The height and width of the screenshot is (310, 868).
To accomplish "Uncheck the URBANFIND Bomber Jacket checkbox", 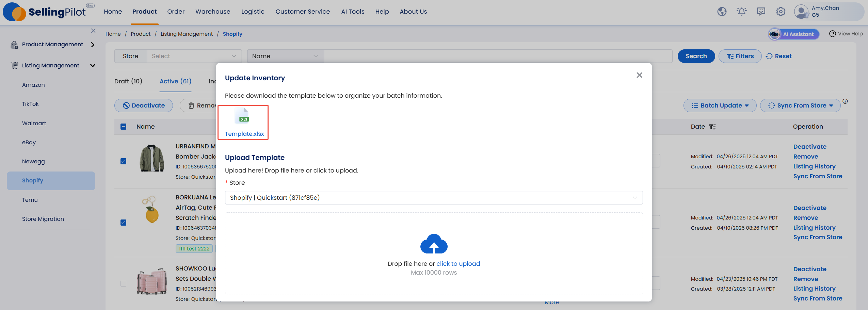I will (x=123, y=161).
